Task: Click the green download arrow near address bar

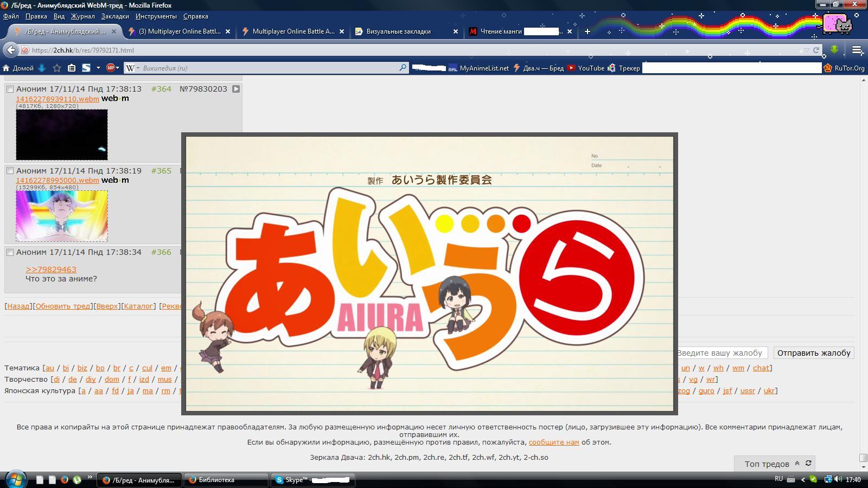Action: coord(834,50)
